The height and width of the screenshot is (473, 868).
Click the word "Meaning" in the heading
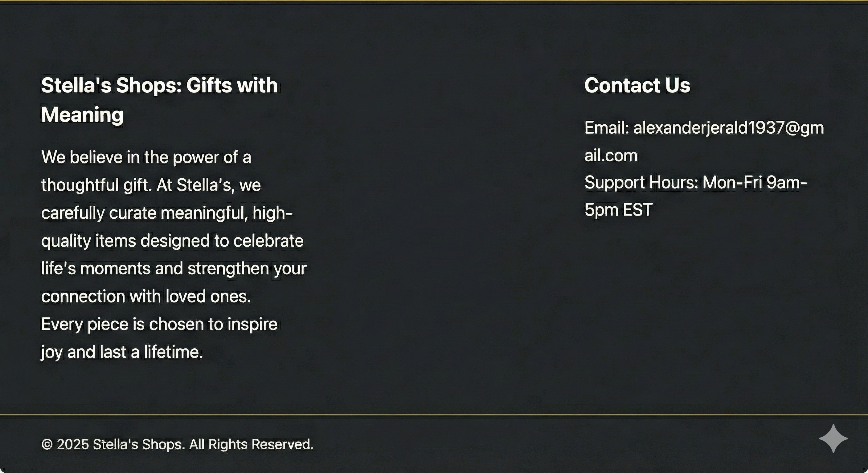pos(82,115)
